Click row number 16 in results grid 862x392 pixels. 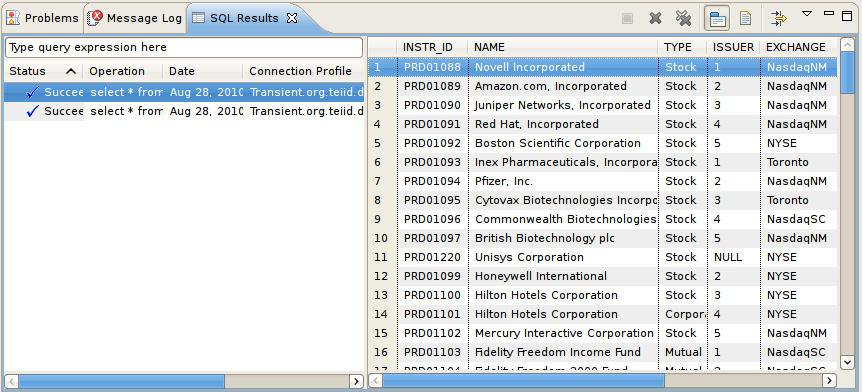383,352
